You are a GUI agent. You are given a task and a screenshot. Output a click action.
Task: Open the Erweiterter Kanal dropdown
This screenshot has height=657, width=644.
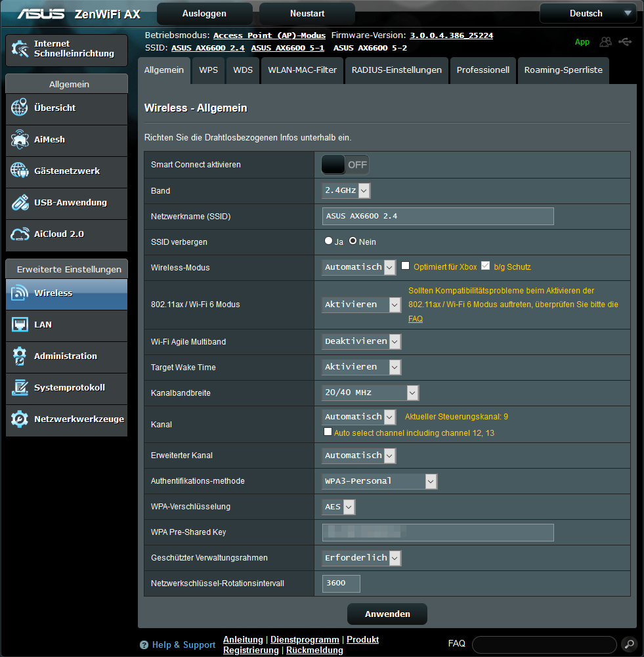[x=359, y=456]
